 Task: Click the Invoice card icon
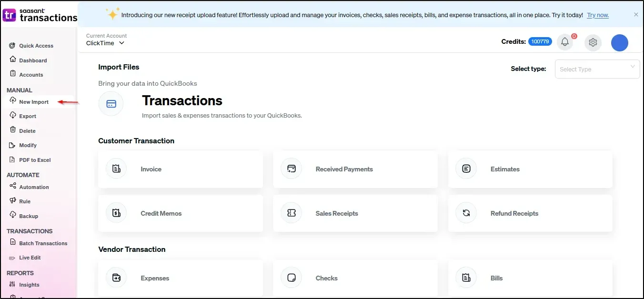click(116, 169)
